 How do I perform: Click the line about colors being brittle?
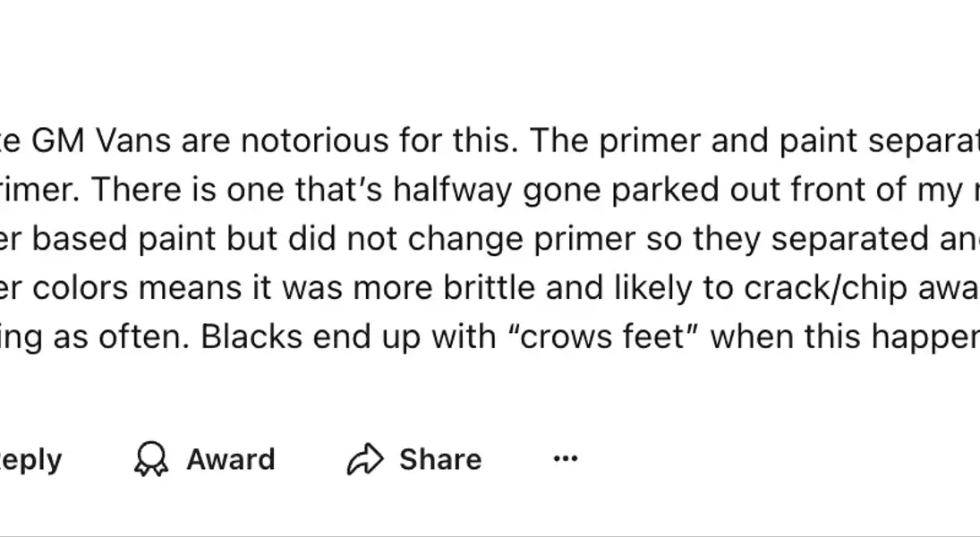pos(490,288)
